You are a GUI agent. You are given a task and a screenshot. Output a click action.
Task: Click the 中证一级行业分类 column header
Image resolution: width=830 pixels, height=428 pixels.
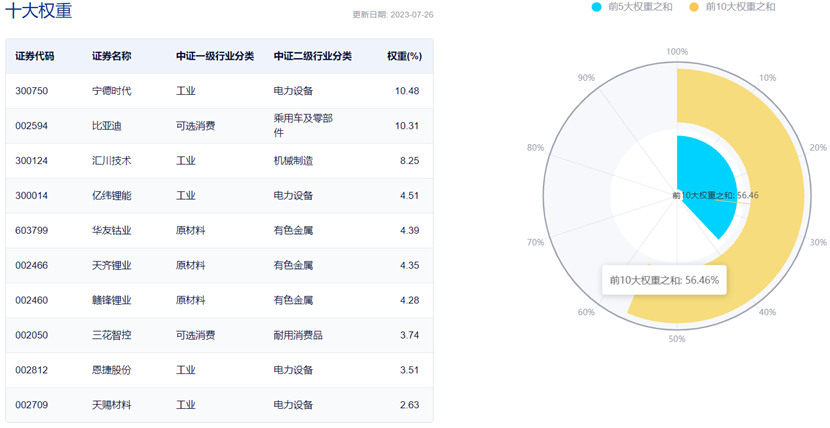click(x=215, y=56)
